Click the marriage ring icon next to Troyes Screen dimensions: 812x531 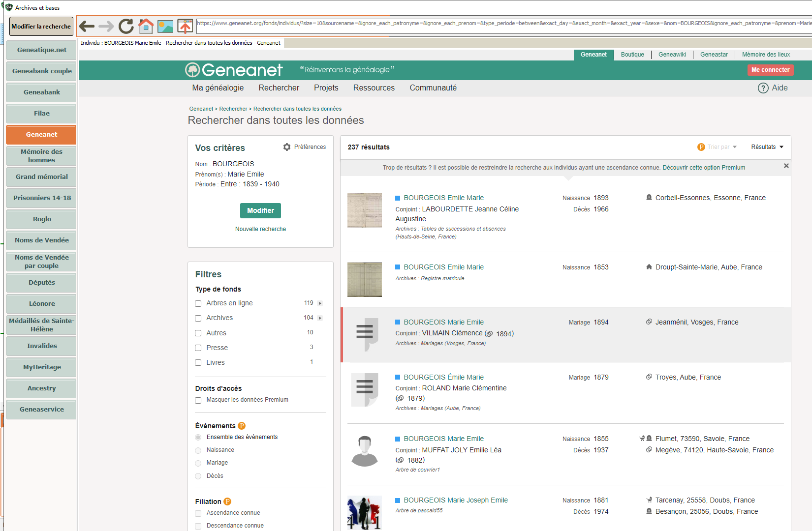649,377
